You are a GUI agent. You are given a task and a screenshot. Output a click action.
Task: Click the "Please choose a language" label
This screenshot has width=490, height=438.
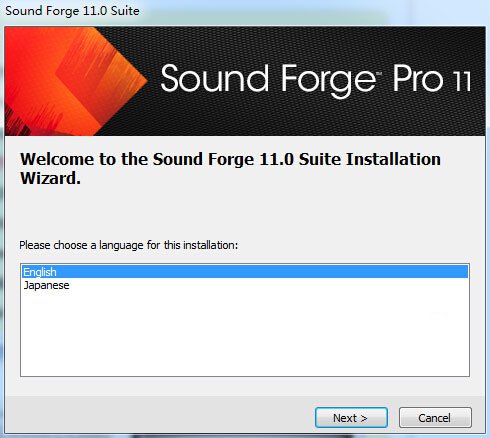129,245
